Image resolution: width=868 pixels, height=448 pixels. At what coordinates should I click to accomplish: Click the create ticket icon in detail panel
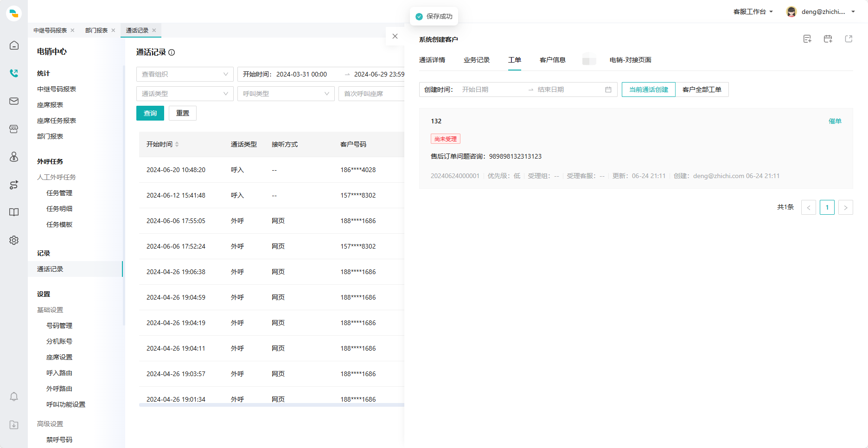coord(807,39)
